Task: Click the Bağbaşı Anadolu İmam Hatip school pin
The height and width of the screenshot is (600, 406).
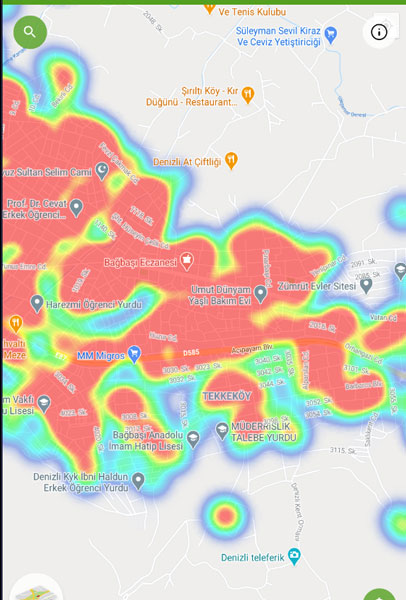Action: pos(193,440)
